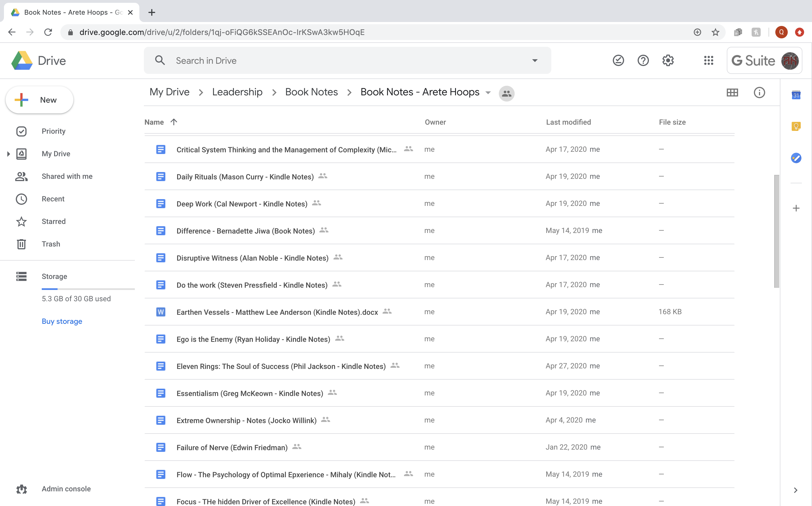This screenshot has height=506, width=812.
Task: Click the G Suite account avatar
Action: [790, 61]
